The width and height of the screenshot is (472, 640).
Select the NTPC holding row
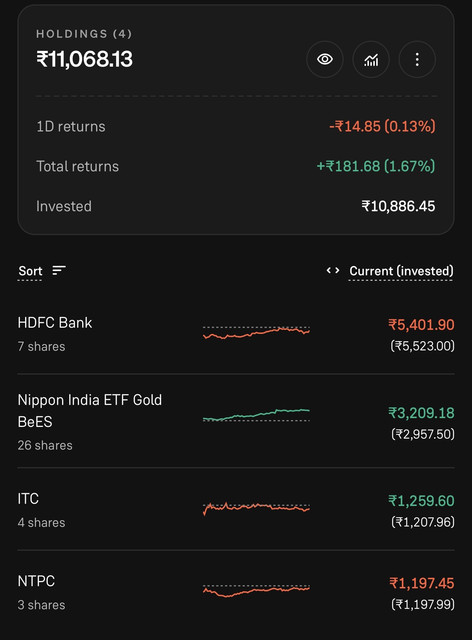tap(236, 593)
